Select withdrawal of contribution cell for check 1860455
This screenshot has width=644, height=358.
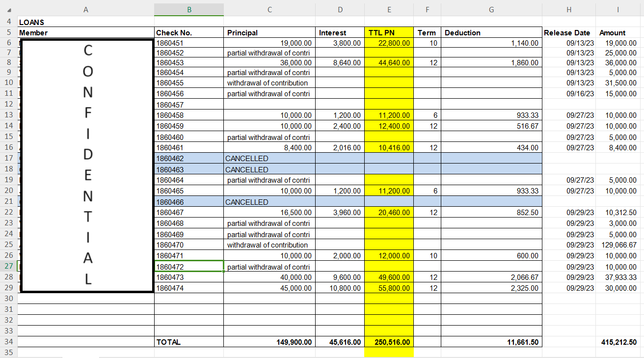click(x=269, y=83)
